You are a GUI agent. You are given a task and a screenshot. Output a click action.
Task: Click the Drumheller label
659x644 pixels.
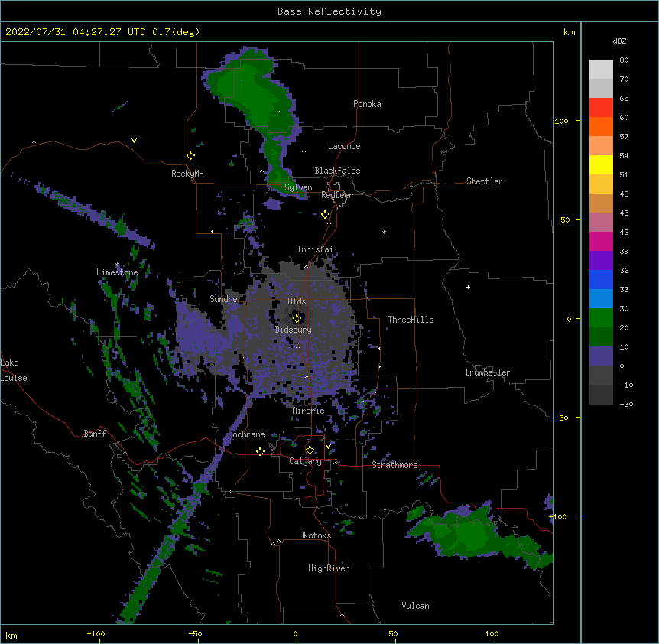pyautogui.click(x=488, y=372)
